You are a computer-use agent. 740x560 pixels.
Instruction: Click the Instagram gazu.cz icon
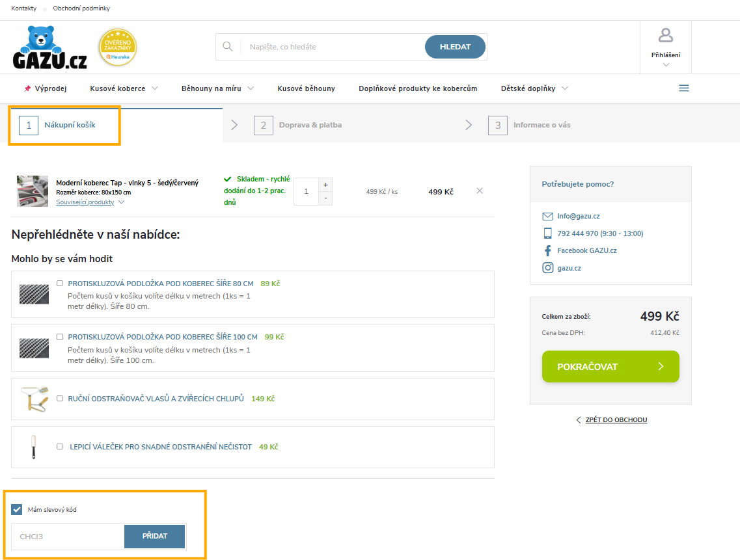click(547, 268)
